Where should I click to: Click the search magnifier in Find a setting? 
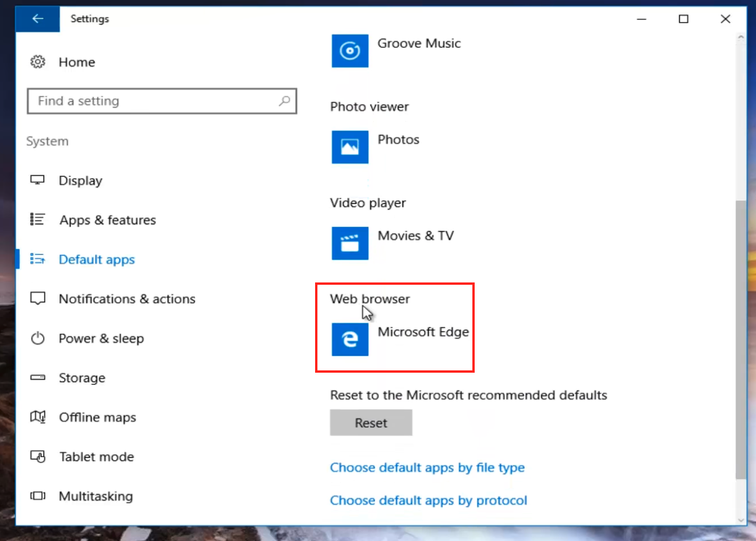tap(284, 101)
